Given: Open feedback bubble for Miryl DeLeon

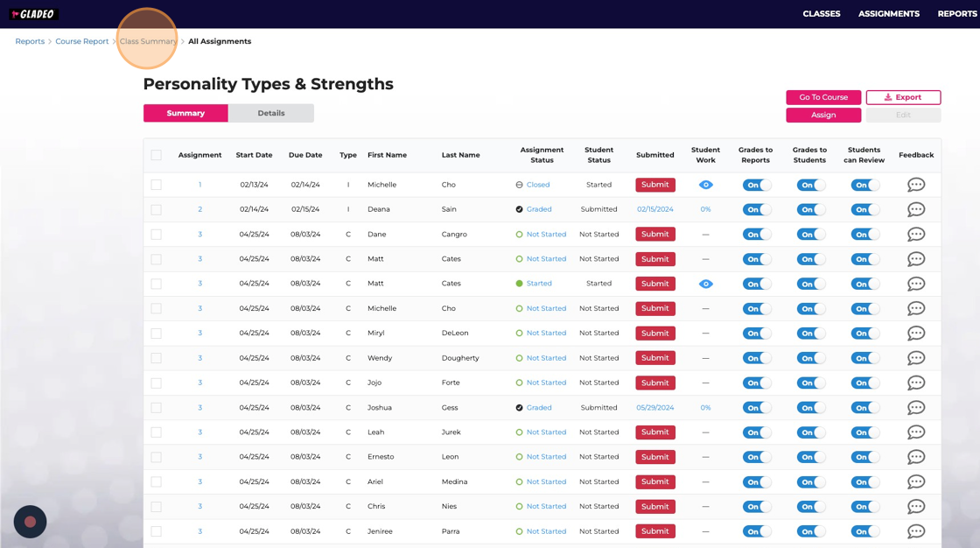Looking at the screenshot, I should pyautogui.click(x=915, y=334).
